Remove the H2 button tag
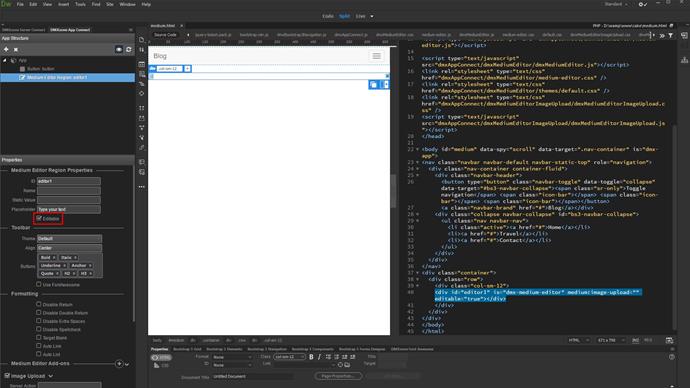Image resolution: width=690 pixels, height=388 pixels. click(74, 274)
